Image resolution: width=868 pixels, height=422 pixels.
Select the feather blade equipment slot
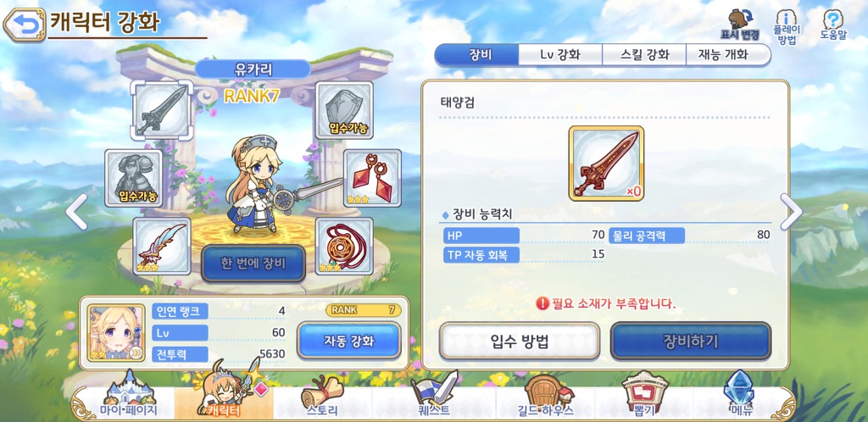[162, 246]
